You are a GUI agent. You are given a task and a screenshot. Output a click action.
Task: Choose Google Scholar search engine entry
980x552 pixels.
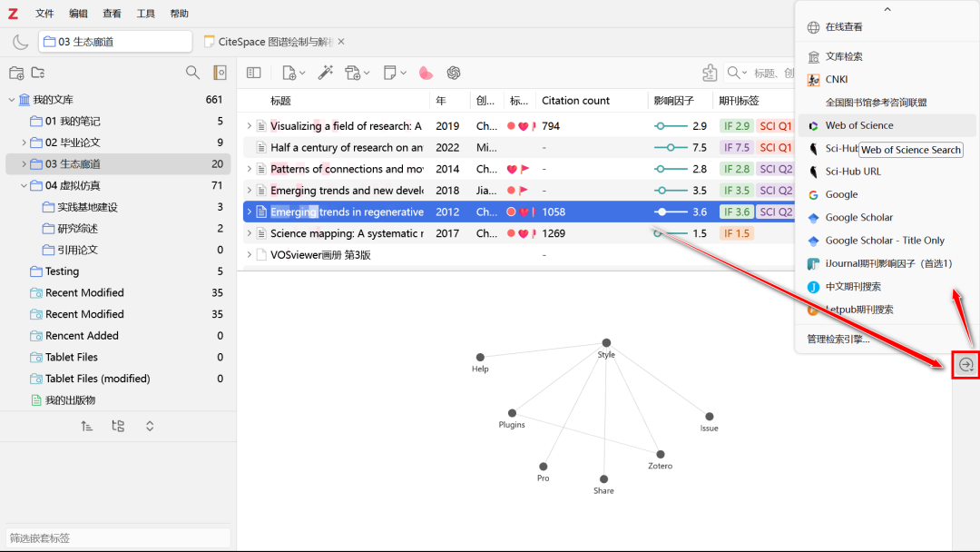click(x=858, y=217)
